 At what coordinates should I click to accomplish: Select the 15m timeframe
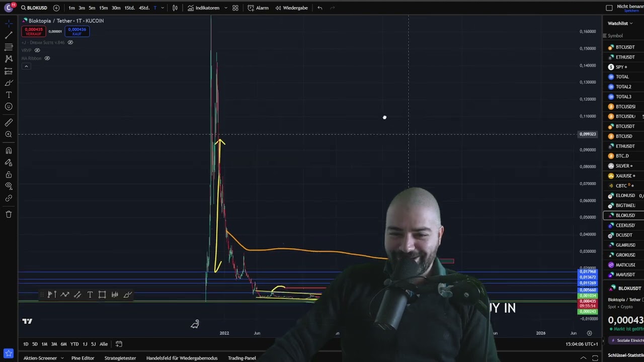coord(103,8)
